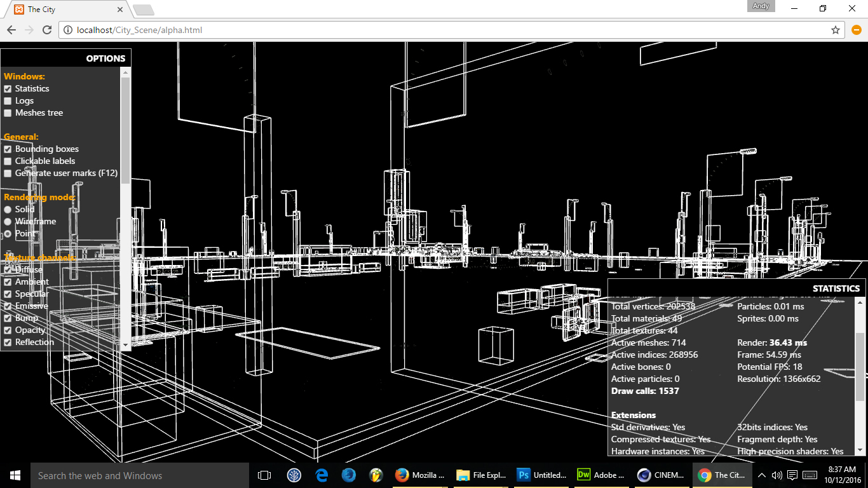Viewport: 868px width, 488px height.
Task: Click The City Chrome taskbar item
Action: click(x=723, y=475)
